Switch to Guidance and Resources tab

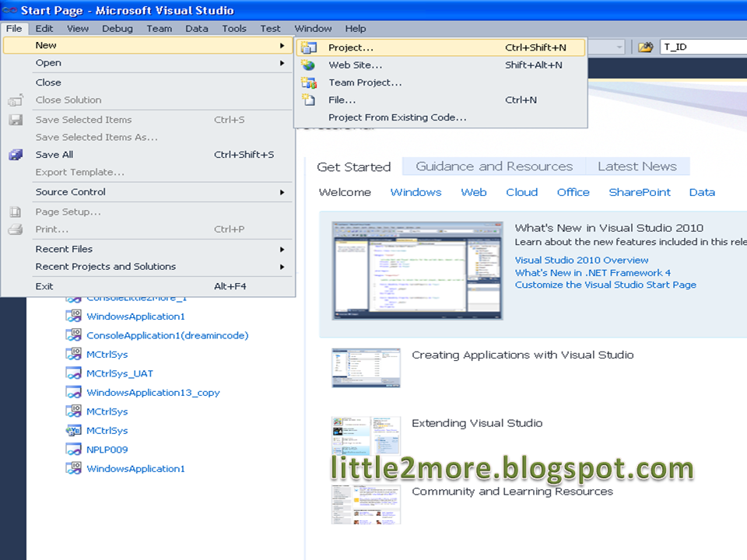click(494, 166)
